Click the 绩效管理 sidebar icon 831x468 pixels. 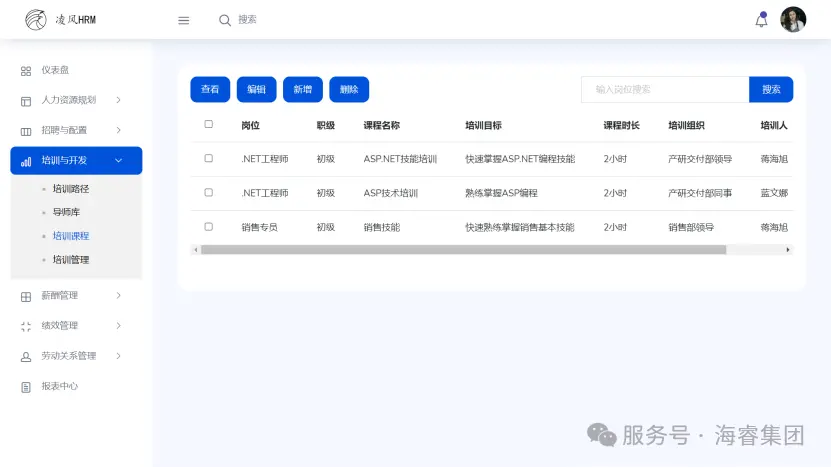pyautogui.click(x=26, y=326)
